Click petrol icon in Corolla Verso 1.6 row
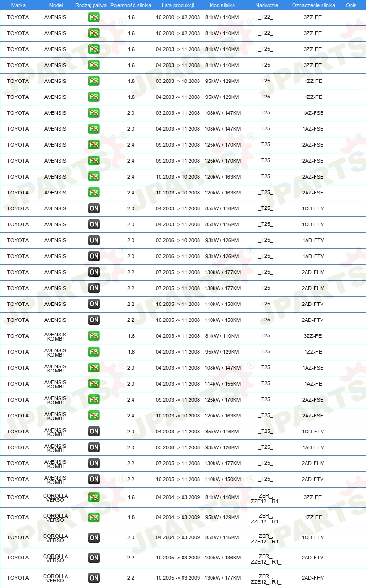The height and width of the screenshot is (588, 366). pos(94,497)
